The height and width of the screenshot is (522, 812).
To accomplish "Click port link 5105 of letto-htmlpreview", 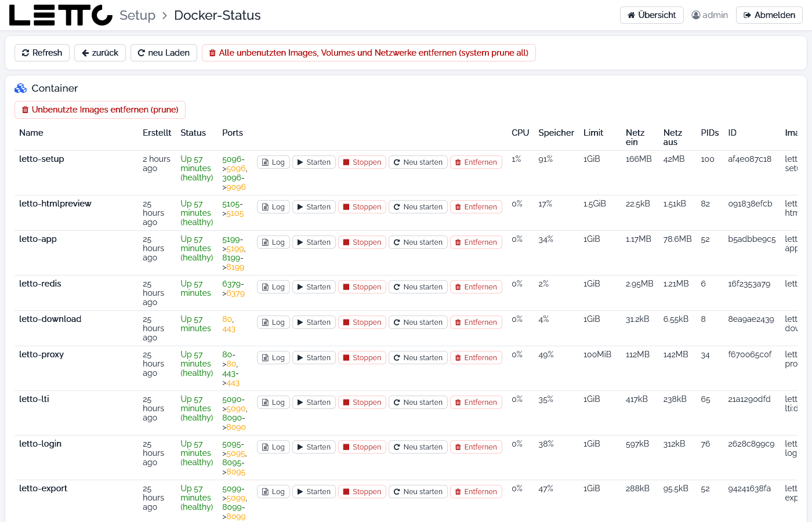I will click(x=235, y=213).
